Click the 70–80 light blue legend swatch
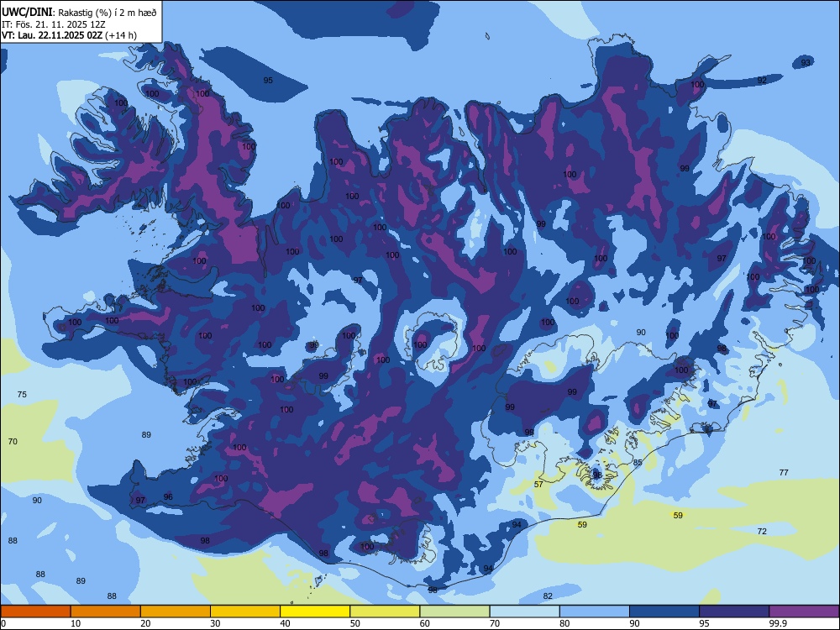 [524, 612]
